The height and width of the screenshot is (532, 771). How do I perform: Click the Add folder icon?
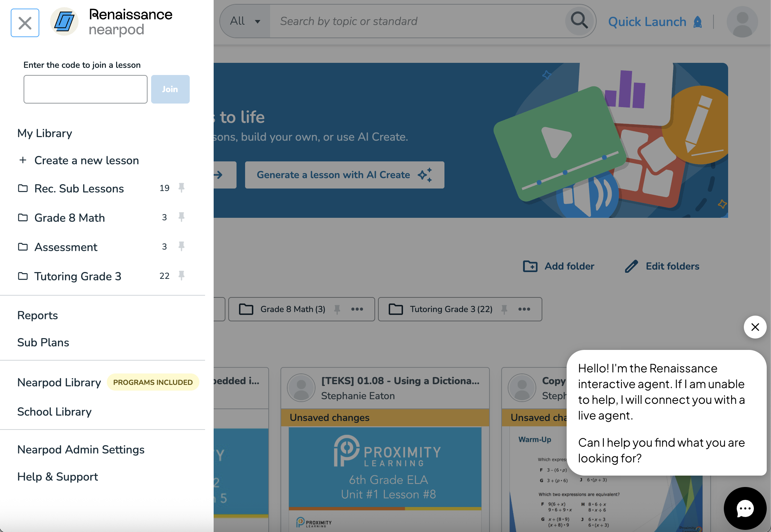pyautogui.click(x=530, y=266)
